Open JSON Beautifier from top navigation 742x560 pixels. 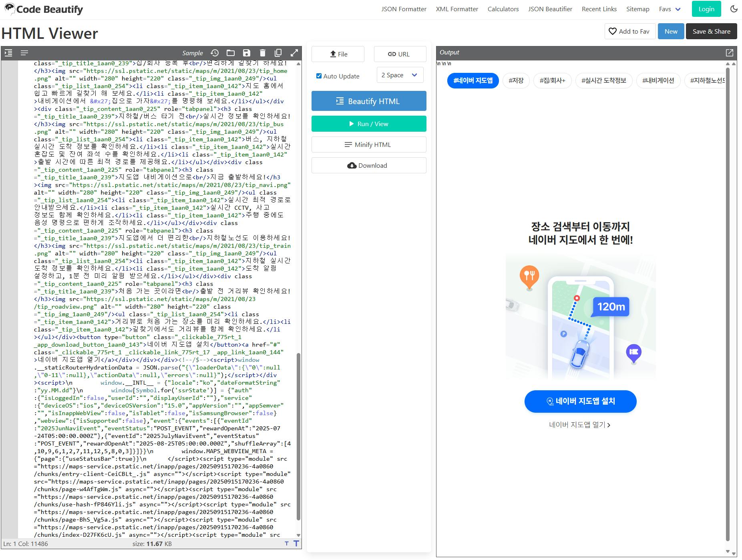point(550,9)
